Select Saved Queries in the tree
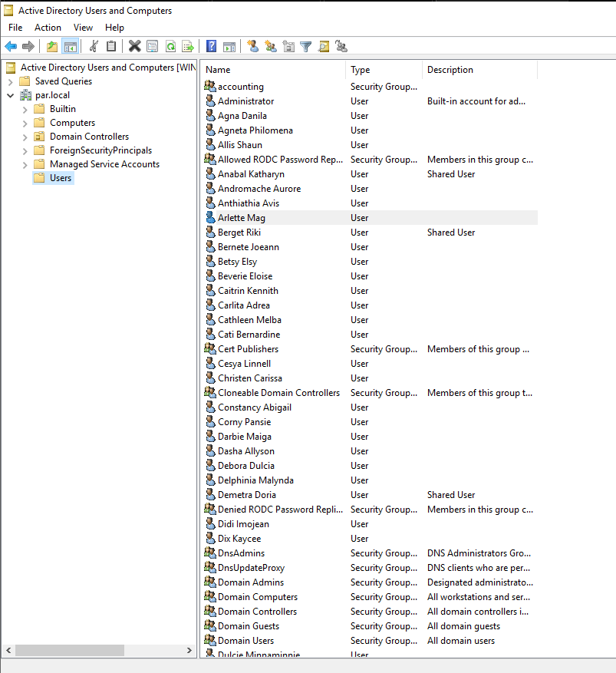 tap(56, 81)
